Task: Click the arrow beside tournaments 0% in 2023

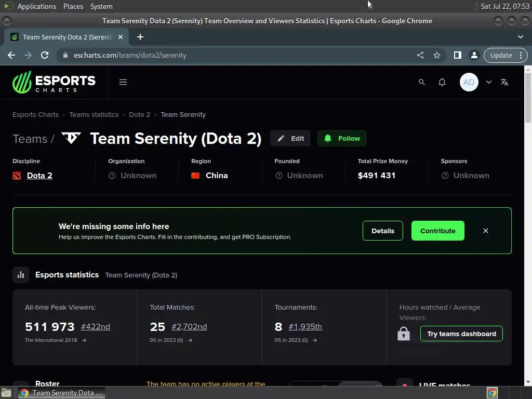Action: click(314, 340)
